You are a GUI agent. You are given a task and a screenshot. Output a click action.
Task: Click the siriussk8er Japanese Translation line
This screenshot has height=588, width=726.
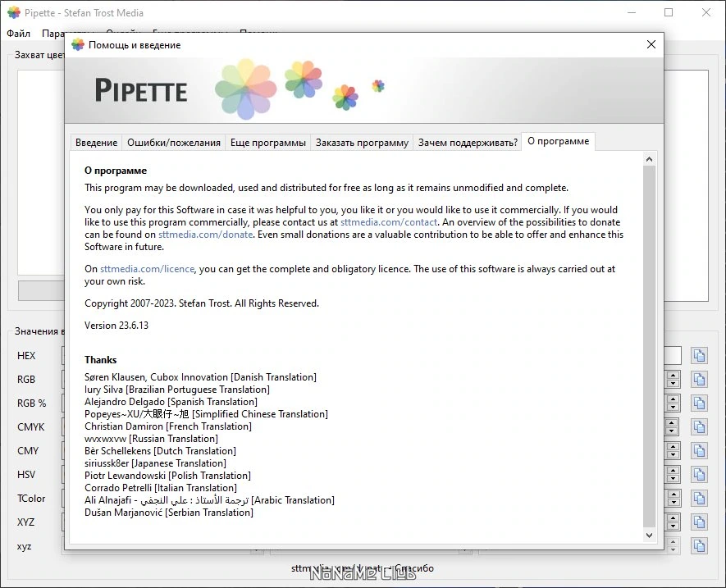coord(155,463)
